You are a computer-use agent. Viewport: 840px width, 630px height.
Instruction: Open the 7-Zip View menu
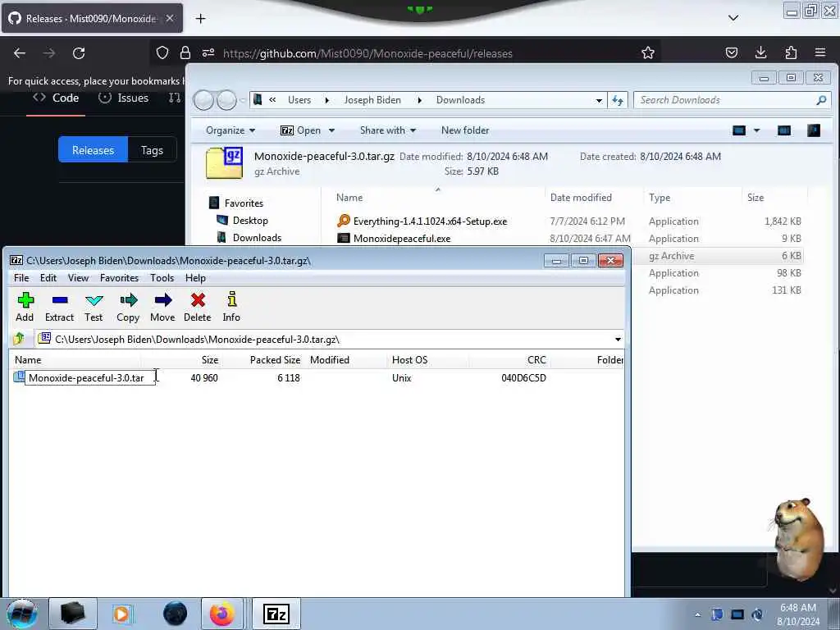(x=78, y=277)
